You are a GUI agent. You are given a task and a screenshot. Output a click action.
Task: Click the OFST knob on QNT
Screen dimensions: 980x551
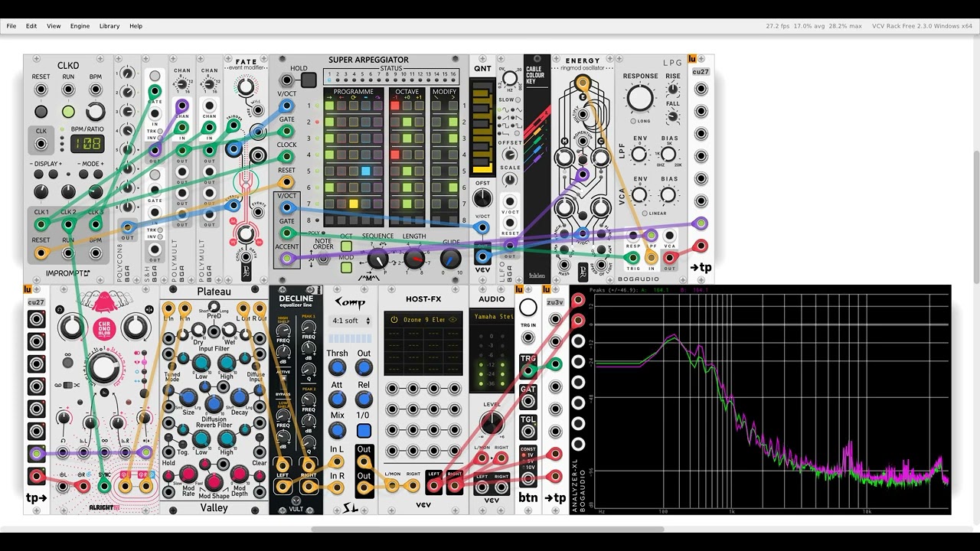pos(482,198)
